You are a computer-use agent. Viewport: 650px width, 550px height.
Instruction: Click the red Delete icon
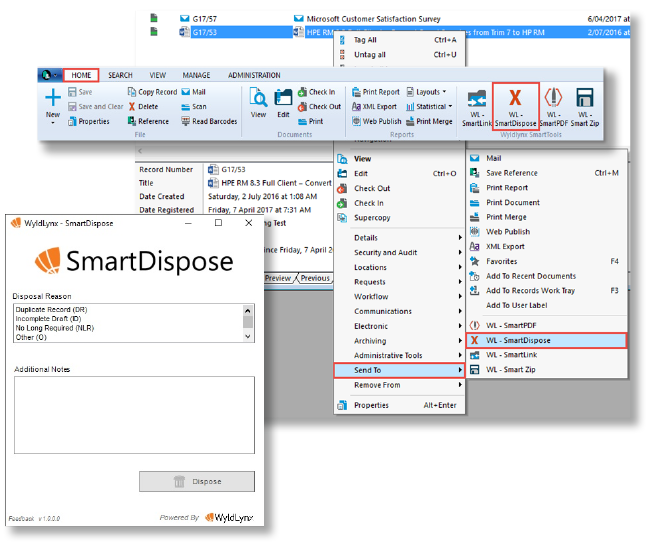click(x=132, y=107)
